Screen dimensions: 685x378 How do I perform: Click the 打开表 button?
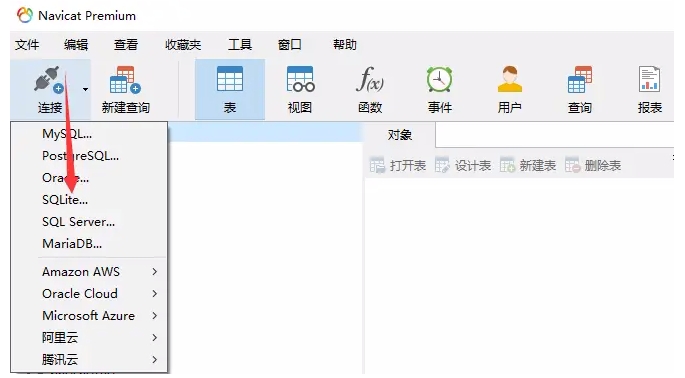pos(398,166)
